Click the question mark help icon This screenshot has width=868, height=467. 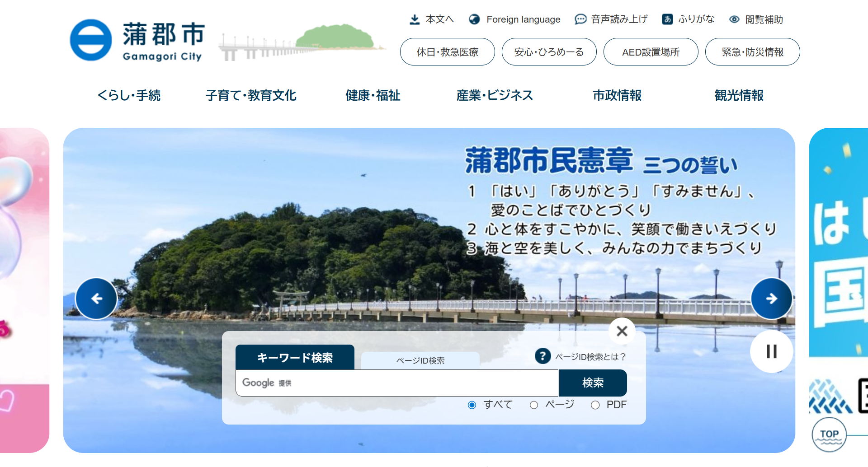coord(542,356)
